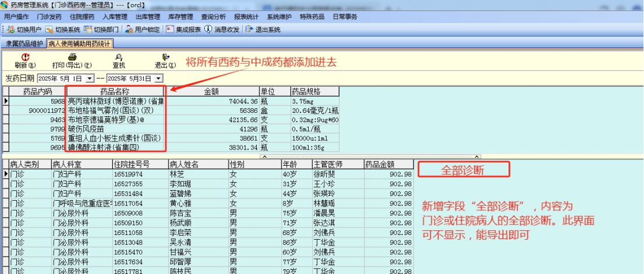This screenshot has height=274, width=644.
Task: Click the 刷新 refresh icon
Action: click(25, 58)
